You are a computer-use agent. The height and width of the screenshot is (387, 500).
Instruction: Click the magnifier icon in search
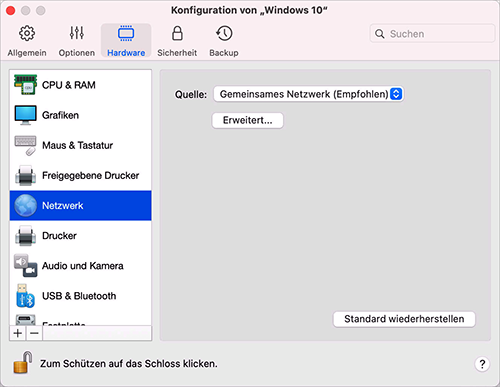click(380, 34)
